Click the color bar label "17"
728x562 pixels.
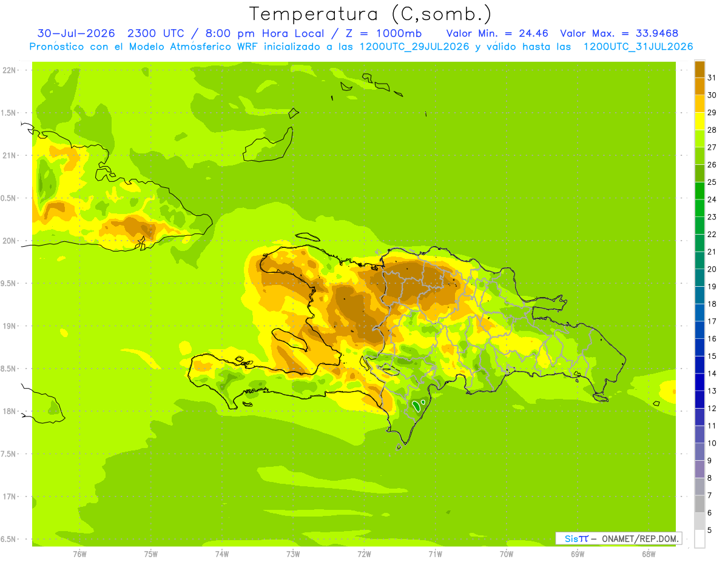click(712, 321)
